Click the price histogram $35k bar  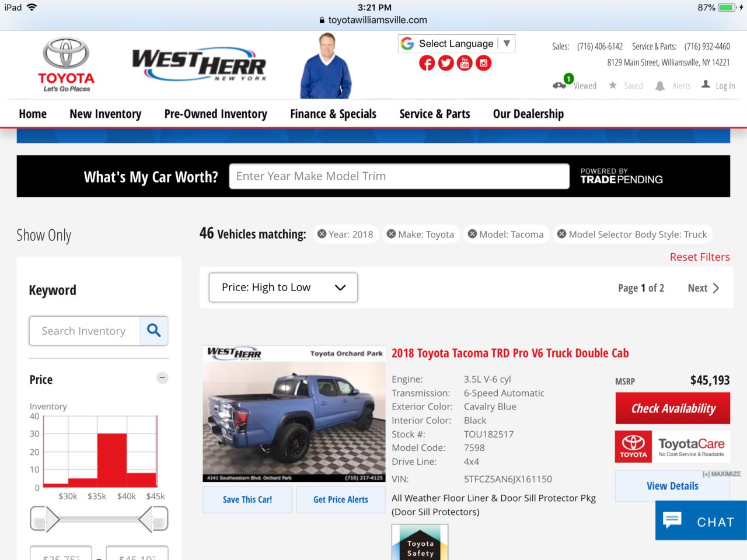(x=112, y=460)
